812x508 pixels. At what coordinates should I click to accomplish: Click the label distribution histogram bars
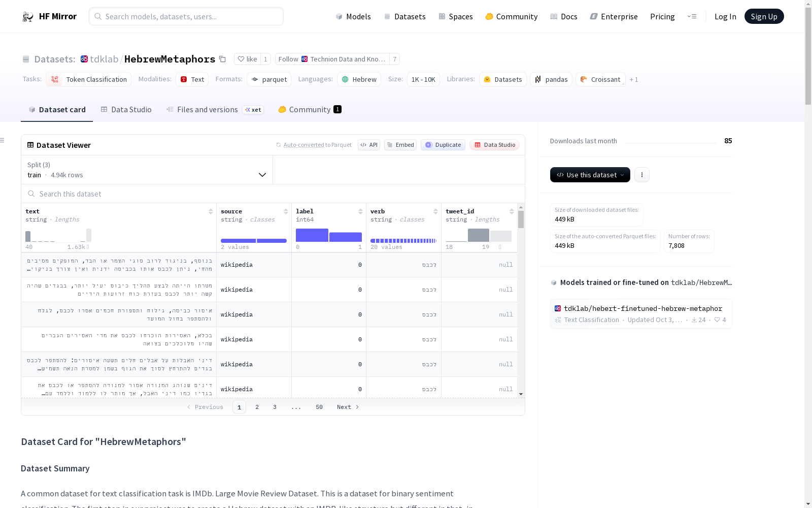tap(329, 235)
